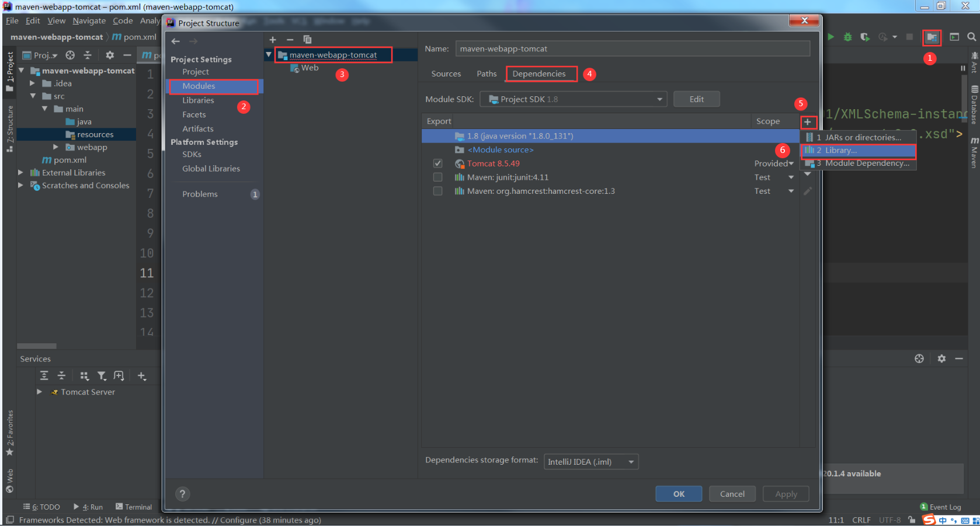Click the forward arrow in Project Structure
Viewport: 980px width, 526px height.
193,41
